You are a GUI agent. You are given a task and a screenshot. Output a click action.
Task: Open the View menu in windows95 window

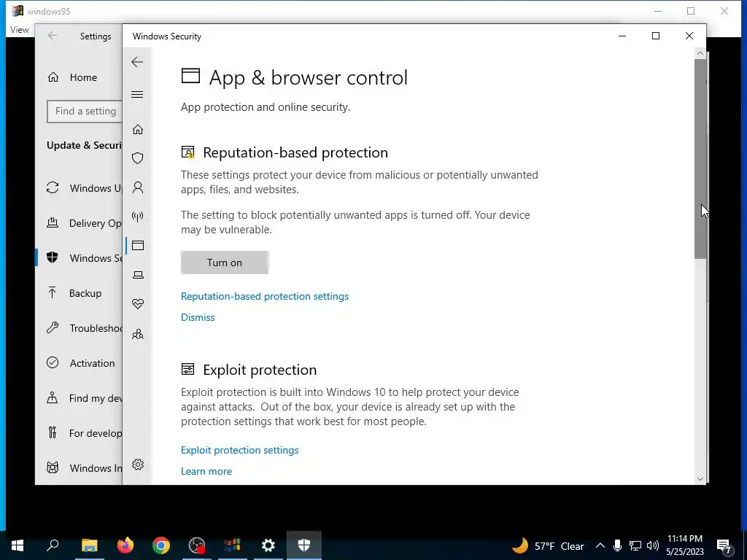(20, 29)
